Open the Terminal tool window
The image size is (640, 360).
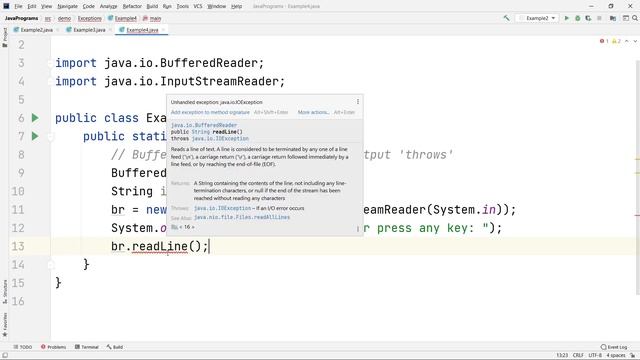(x=87, y=347)
